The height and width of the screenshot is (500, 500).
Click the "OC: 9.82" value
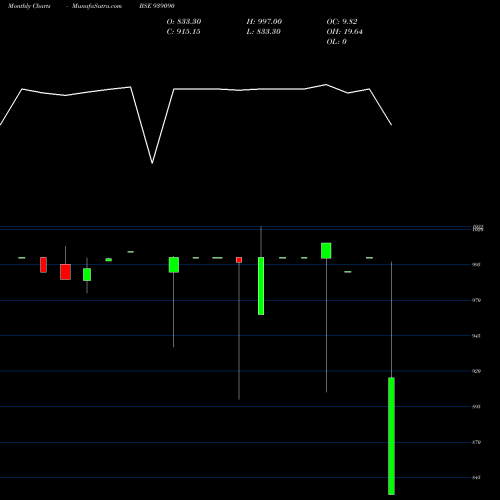pyautogui.click(x=342, y=22)
